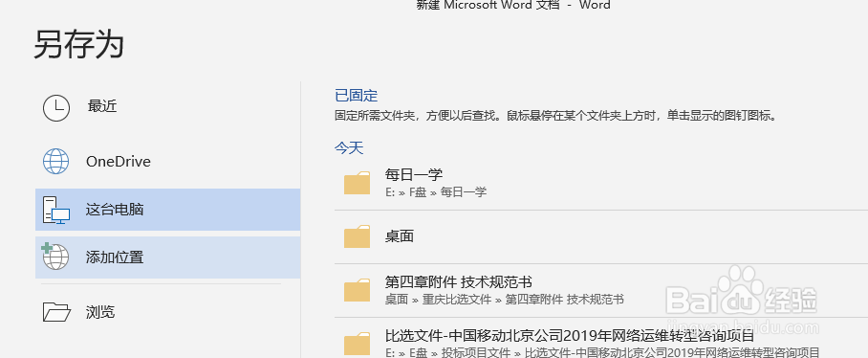Click the OneDrive globe icon
Viewport: 868px width, 358px height.
coord(55,161)
